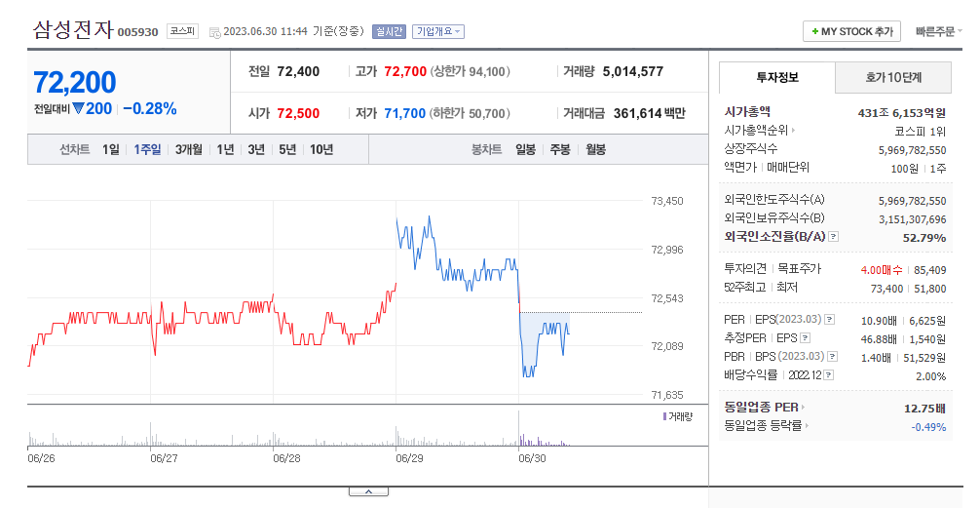Click the purple 거래량 legend marker
Viewport: 980px width, 508px height.
664,416
